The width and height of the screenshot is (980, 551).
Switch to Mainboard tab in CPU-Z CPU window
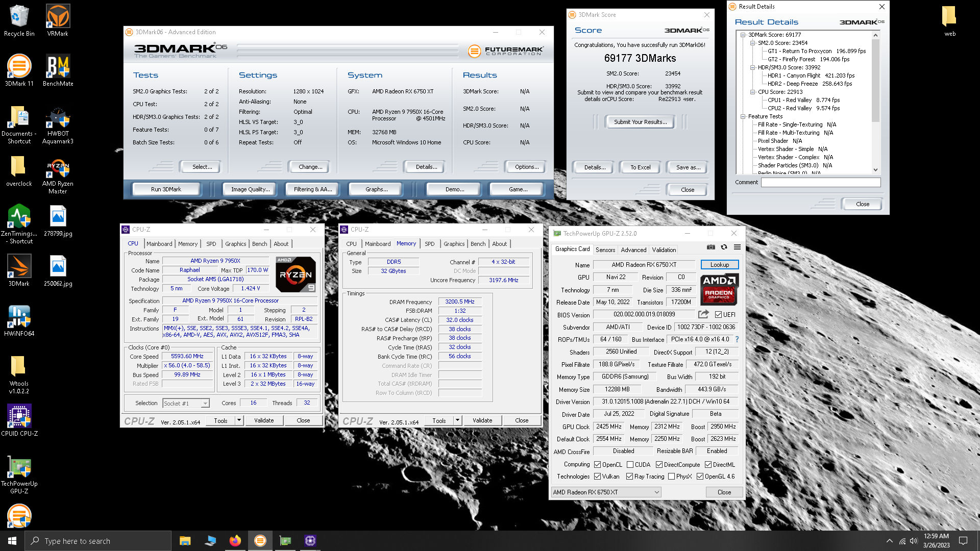tap(159, 244)
